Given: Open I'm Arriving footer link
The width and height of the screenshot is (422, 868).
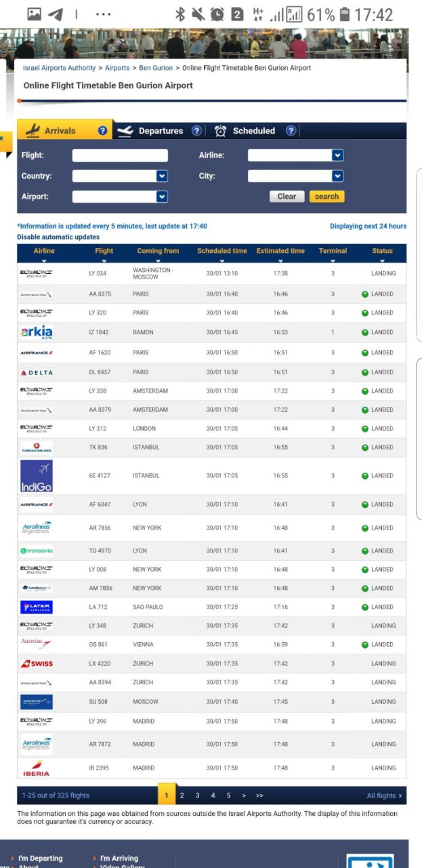Looking at the screenshot, I should click(119, 859).
